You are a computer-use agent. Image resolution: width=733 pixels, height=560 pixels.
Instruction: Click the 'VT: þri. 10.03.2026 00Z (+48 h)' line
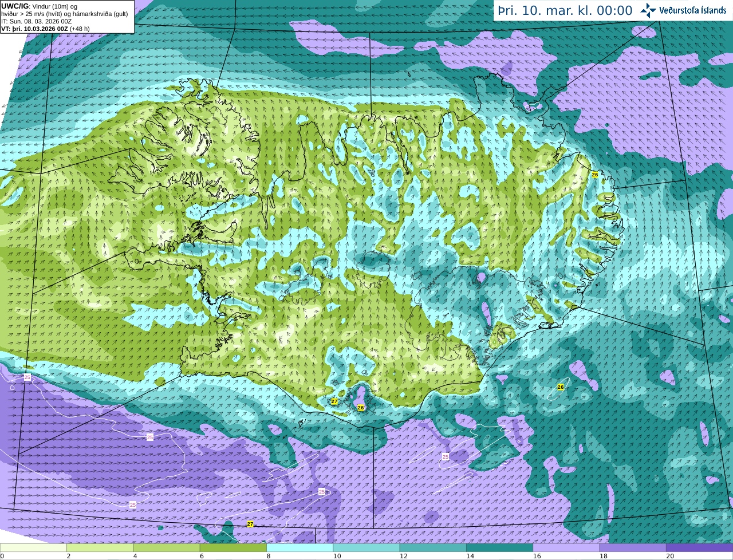(x=45, y=29)
